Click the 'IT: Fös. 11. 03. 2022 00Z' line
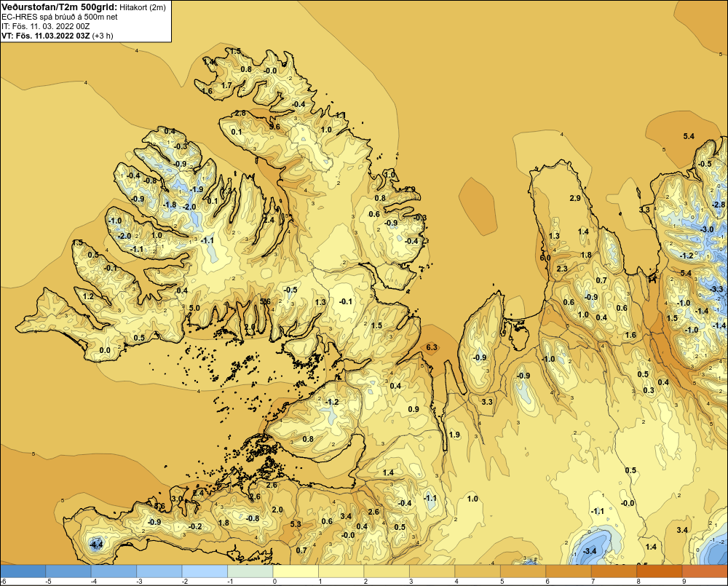728x586 pixels. [x=45, y=26]
